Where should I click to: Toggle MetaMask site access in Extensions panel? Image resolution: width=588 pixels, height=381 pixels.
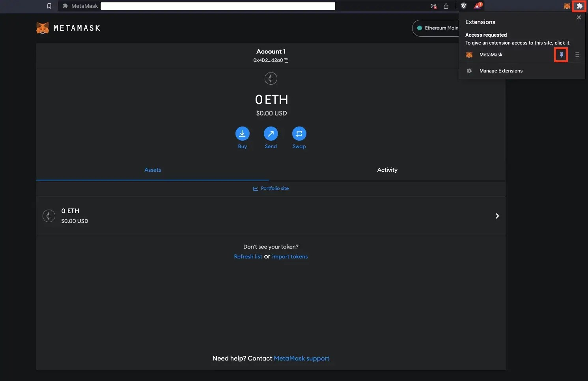click(x=490, y=55)
